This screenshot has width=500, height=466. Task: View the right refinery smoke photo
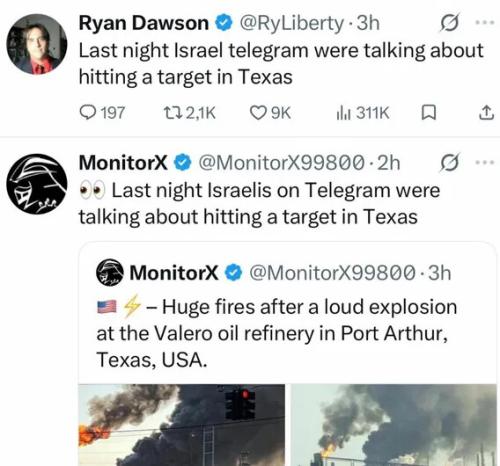pyautogui.click(x=394, y=425)
